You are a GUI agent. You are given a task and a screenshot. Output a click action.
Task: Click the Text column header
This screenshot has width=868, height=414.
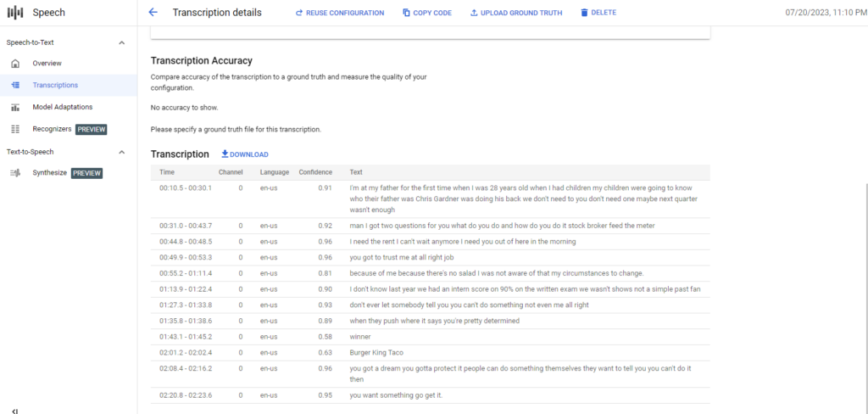[x=356, y=172]
